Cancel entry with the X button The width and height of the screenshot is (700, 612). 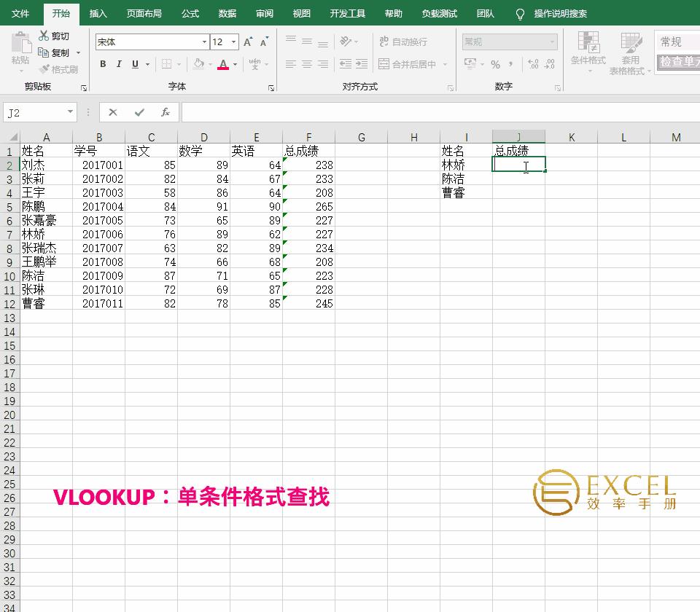113,111
